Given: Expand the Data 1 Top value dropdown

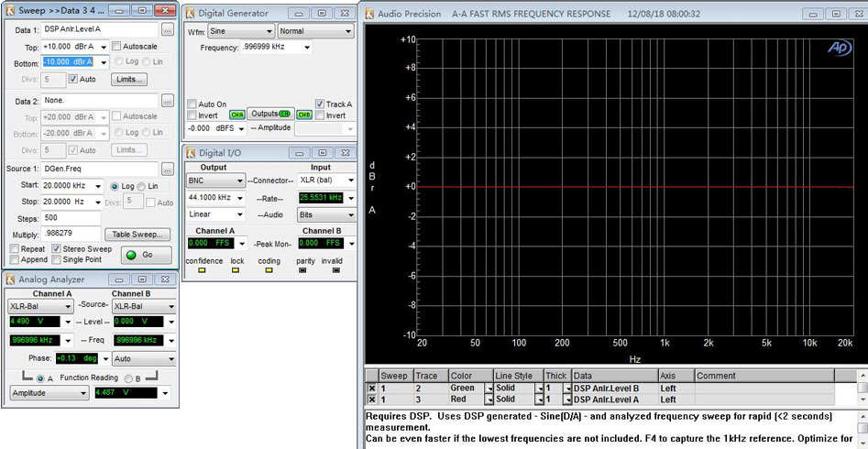Looking at the screenshot, I should [x=103, y=48].
